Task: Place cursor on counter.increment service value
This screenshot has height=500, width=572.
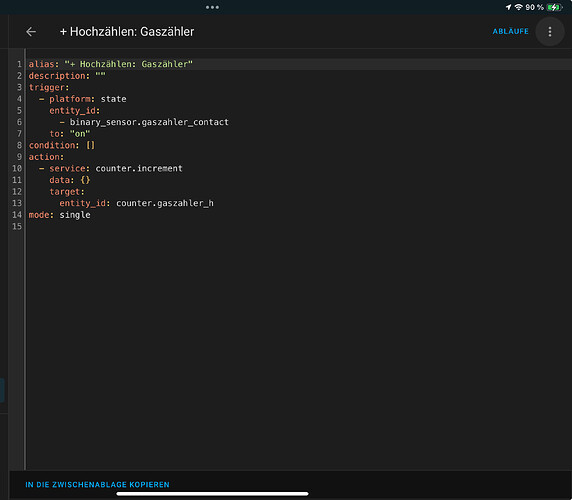Action: click(x=139, y=168)
